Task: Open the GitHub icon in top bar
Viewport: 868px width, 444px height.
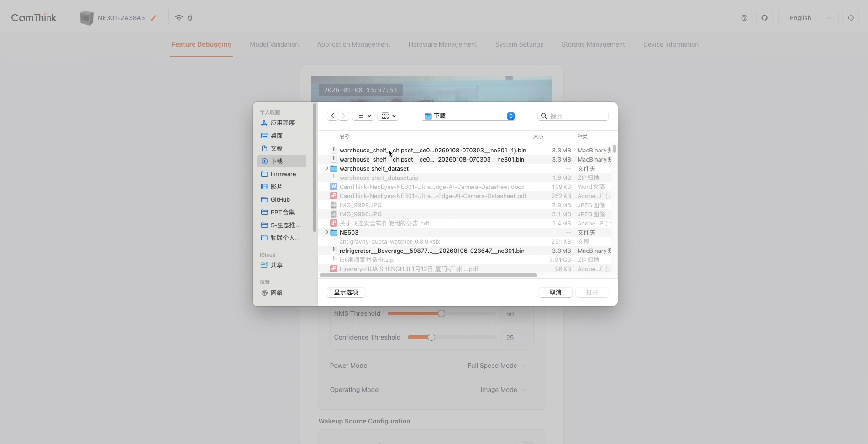Action: pos(764,18)
